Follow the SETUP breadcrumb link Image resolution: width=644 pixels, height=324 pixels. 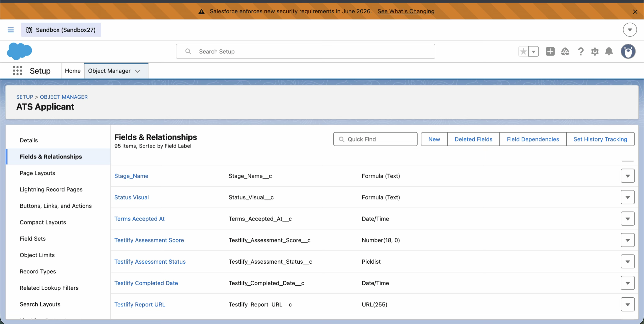click(x=25, y=97)
